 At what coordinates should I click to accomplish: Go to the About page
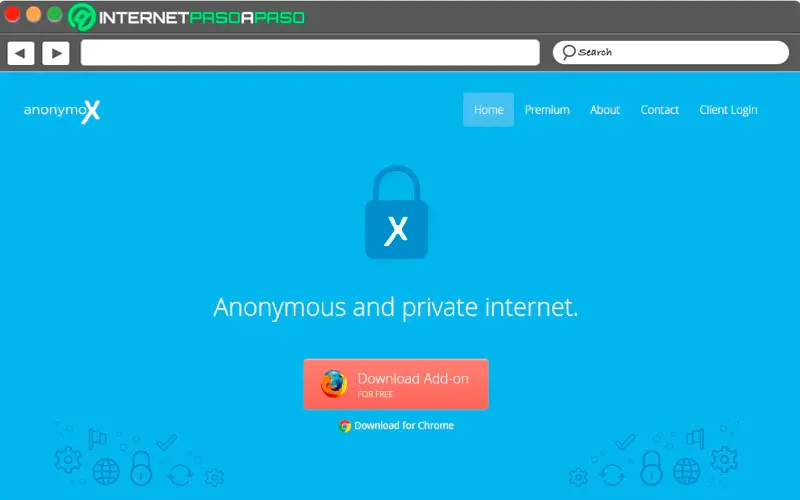(x=605, y=110)
